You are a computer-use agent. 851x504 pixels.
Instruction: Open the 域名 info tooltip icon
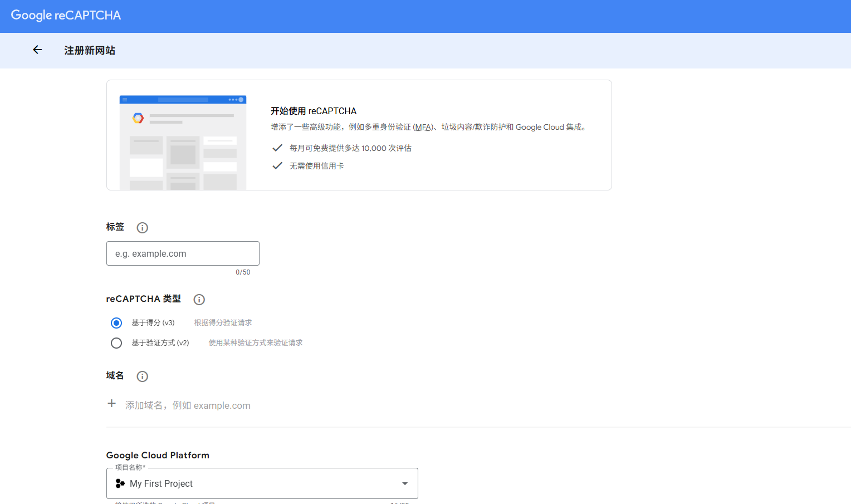142,376
